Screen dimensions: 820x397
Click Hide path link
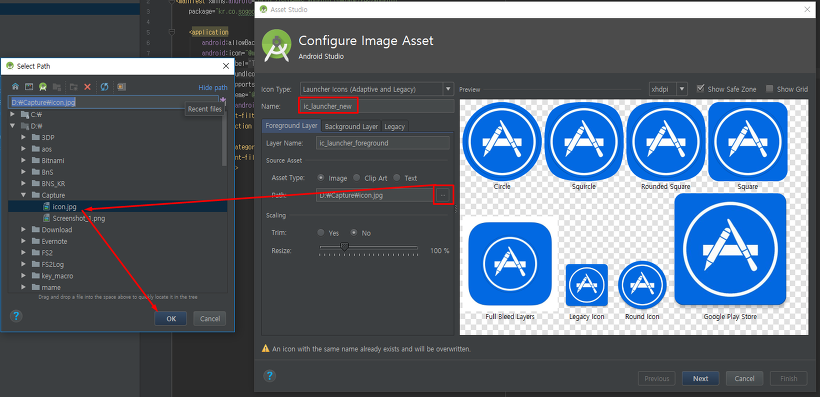(213, 88)
